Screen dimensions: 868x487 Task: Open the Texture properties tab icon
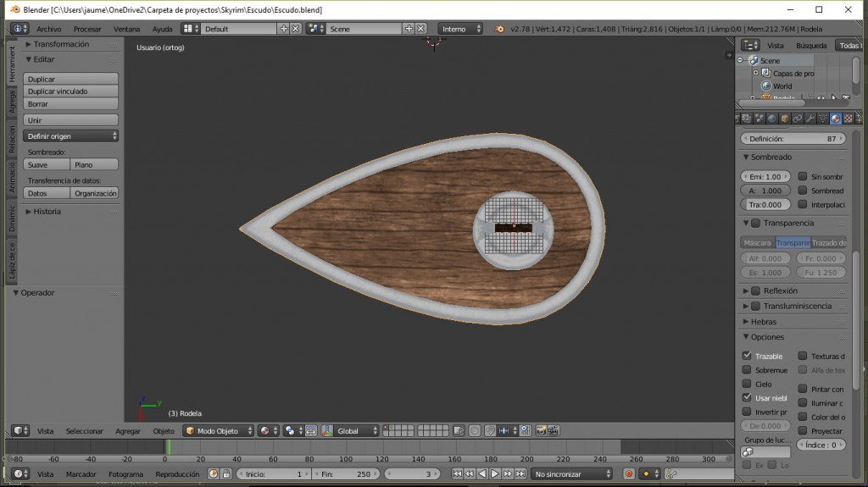[848, 119]
